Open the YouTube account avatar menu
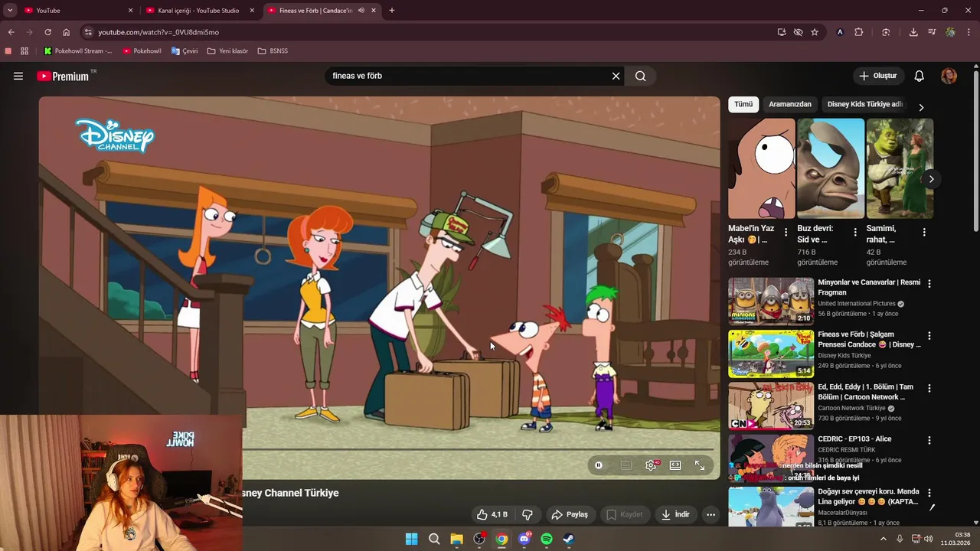Screen dimensions: 980x551 point(949,76)
